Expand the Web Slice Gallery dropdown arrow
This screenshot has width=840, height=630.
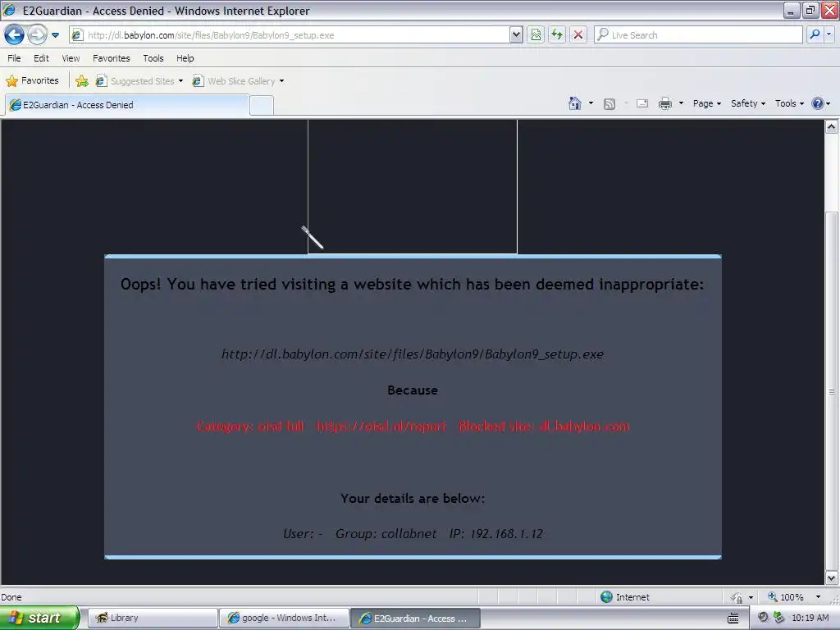[282, 81]
